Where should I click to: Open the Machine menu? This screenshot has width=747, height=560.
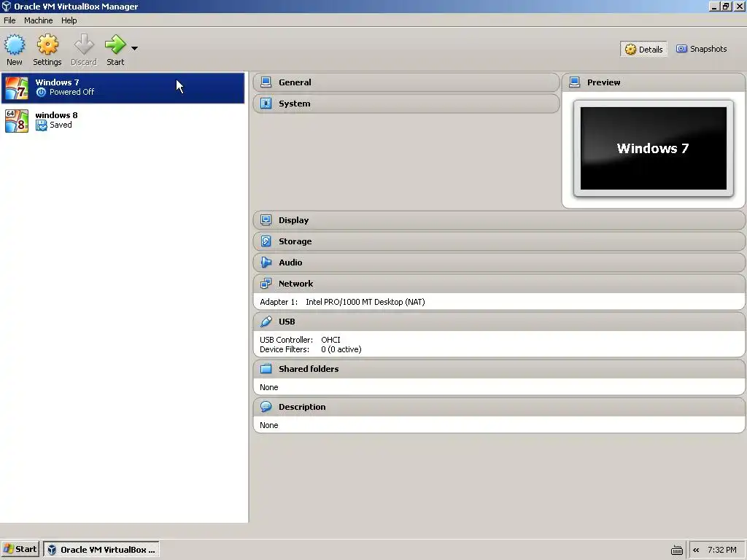point(39,20)
